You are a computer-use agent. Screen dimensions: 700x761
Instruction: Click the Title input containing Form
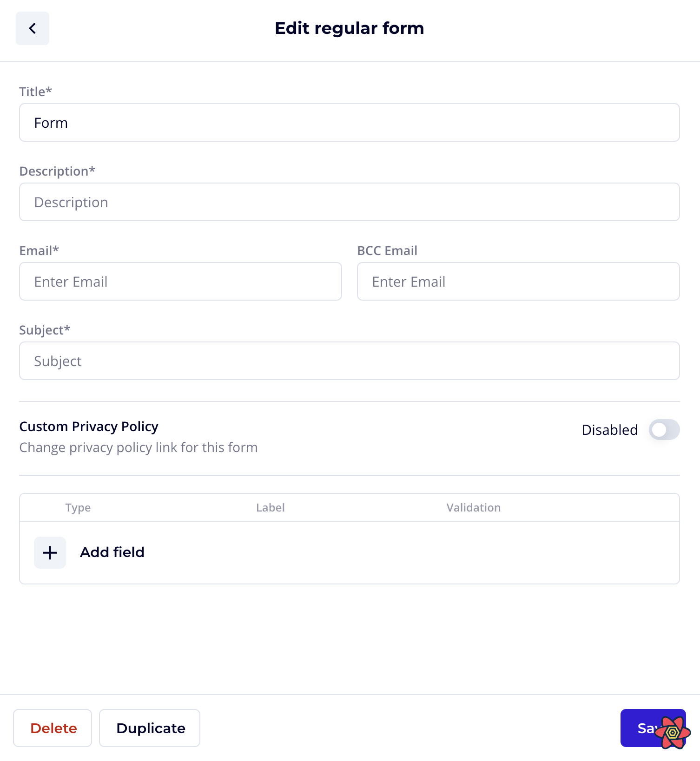(349, 123)
